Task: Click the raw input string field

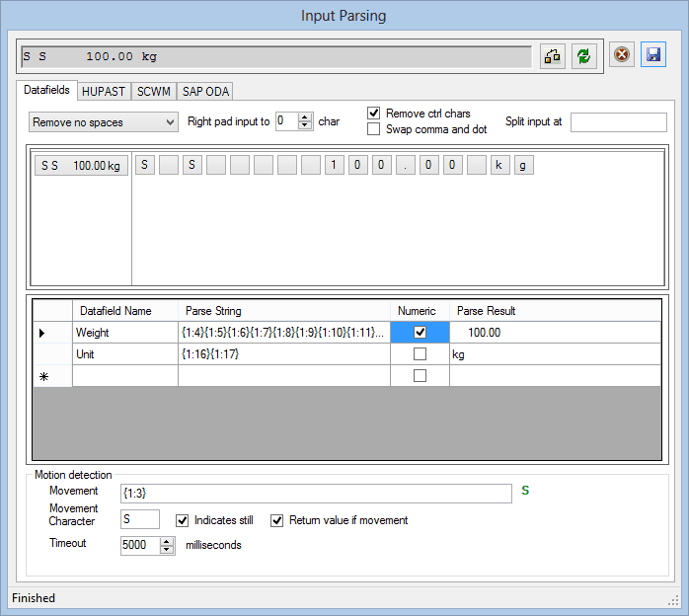Action: pyautogui.click(x=276, y=56)
